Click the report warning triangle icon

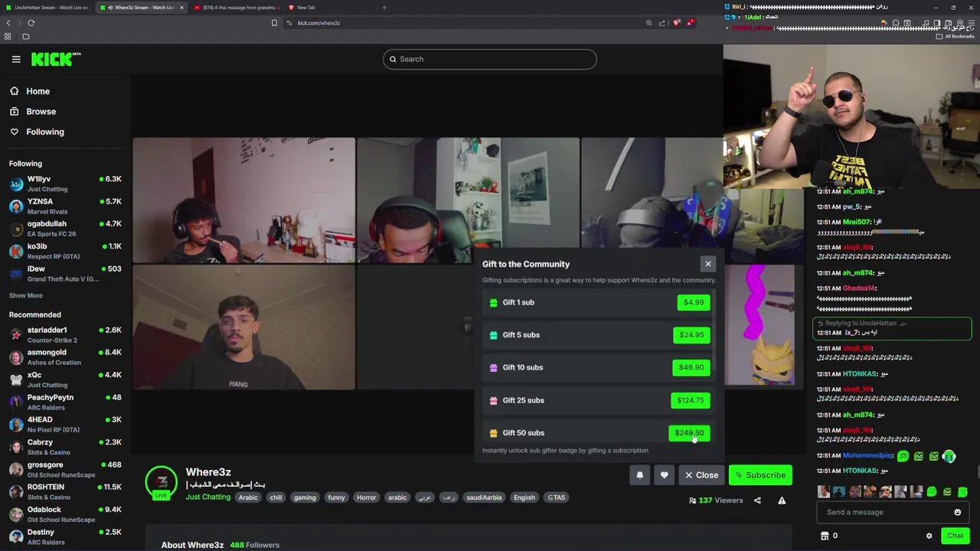coord(782,500)
